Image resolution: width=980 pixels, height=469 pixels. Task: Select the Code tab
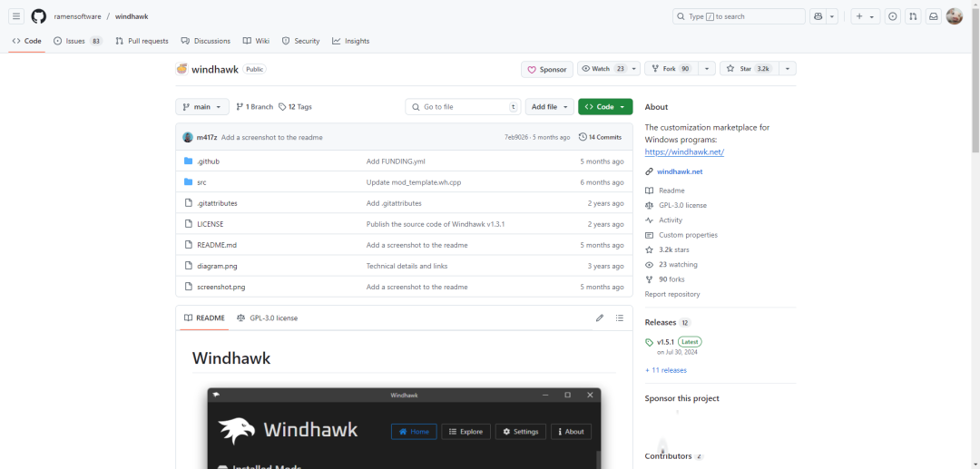(27, 41)
